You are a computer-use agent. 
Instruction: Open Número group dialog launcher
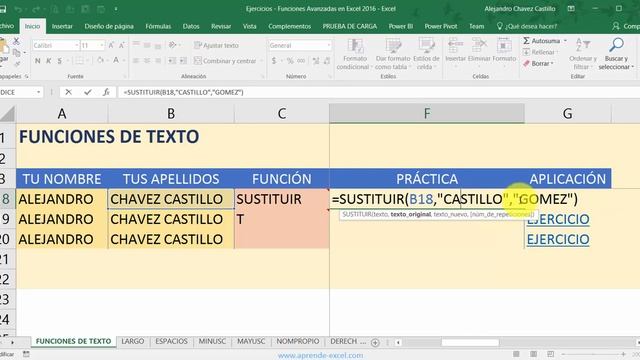coord(329,76)
